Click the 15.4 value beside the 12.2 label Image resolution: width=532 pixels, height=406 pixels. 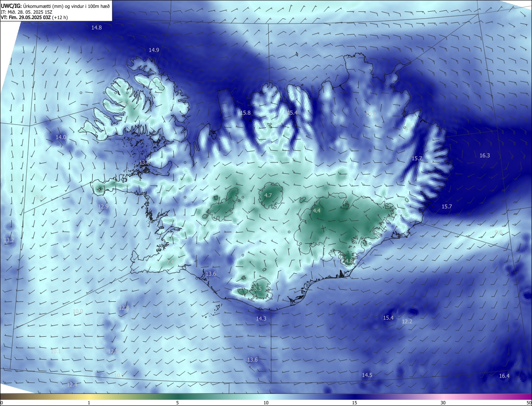pos(388,318)
